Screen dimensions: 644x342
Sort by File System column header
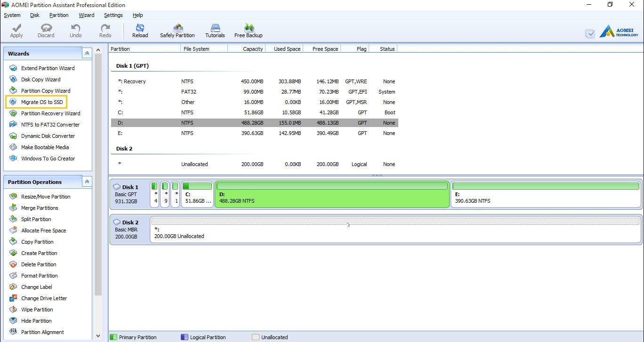coord(204,48)
